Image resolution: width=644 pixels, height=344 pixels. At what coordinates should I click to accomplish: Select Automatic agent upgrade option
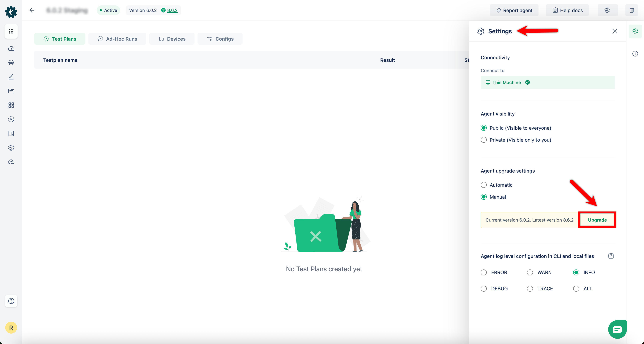point(484,185)
